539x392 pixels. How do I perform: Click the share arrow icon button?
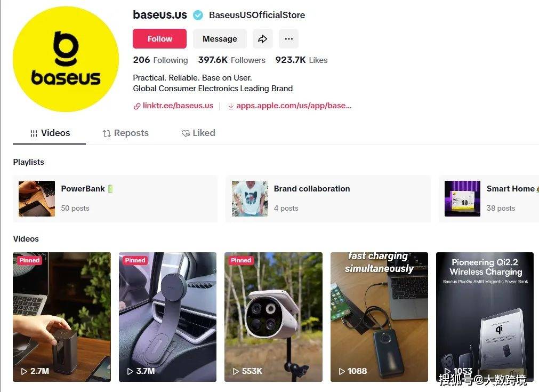coord(263,39)
